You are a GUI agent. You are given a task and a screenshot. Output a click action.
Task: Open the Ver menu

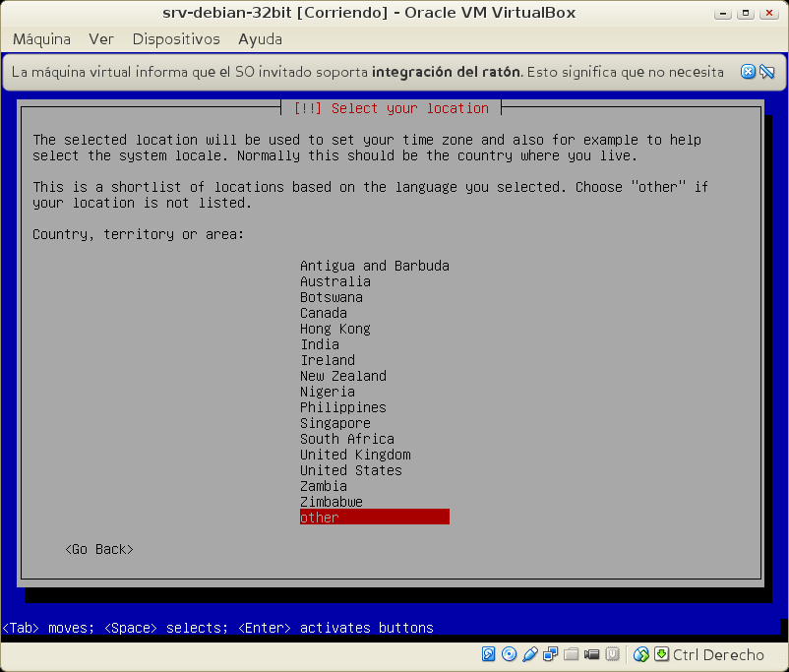point(101,39)
